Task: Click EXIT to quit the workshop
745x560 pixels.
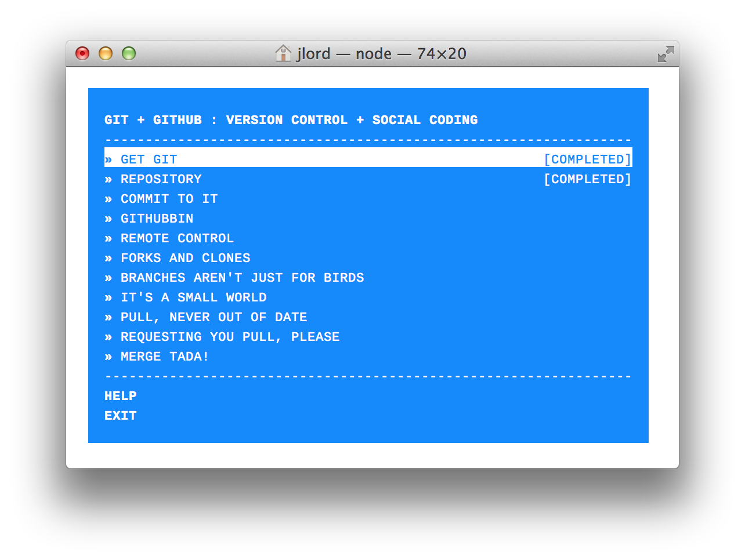Action: [x=121, y=416]
